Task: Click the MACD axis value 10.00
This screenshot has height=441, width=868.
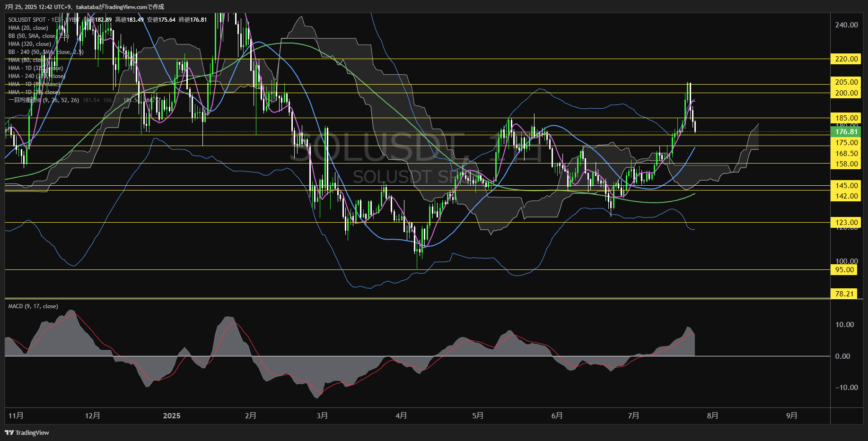Action: pyautogui.click(x=844, y=325)
